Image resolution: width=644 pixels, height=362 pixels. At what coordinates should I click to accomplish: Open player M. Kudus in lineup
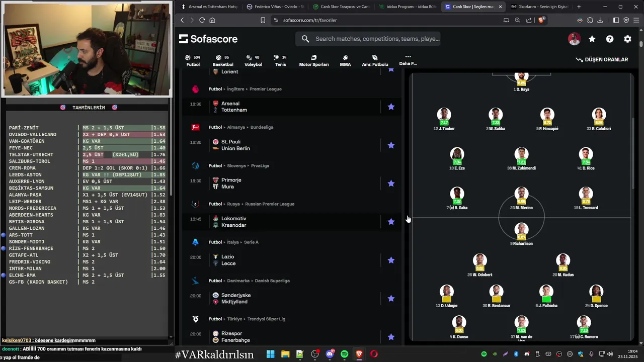click(562, 265)
